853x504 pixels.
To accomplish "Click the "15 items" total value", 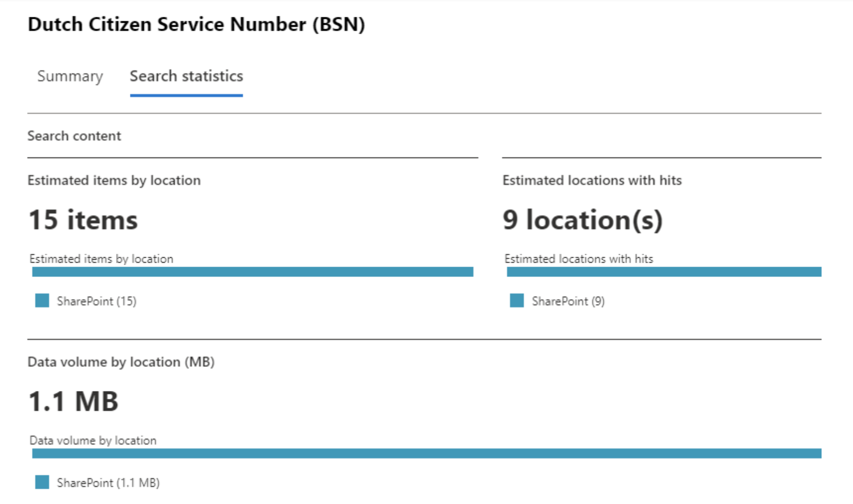I will click(83, 220).
